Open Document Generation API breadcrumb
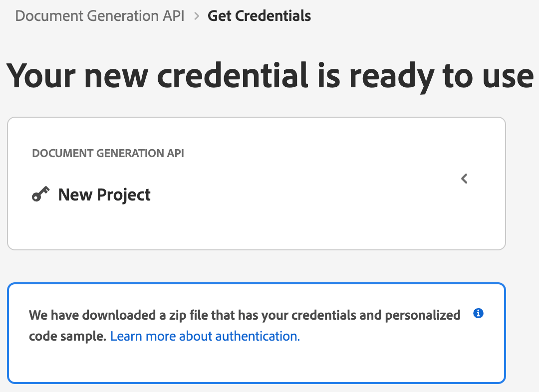 [100, 16]
